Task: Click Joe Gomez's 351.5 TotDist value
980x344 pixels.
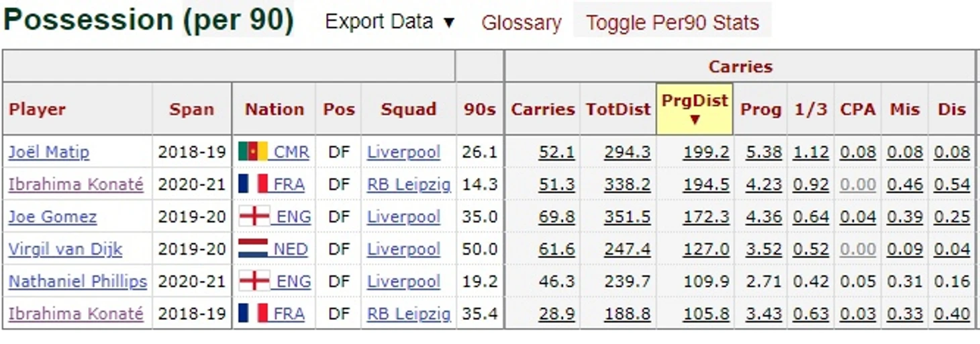Action: tap(628, 217)
